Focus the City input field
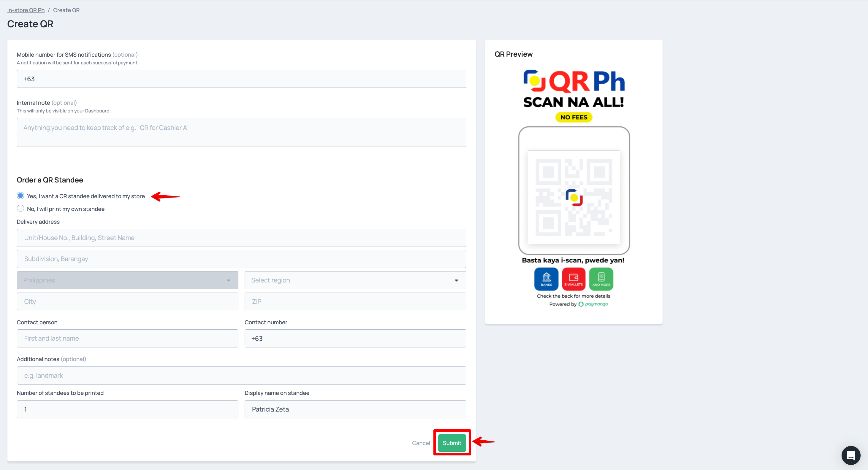Viewport: 868px width, 470px height. click(127, 301)
